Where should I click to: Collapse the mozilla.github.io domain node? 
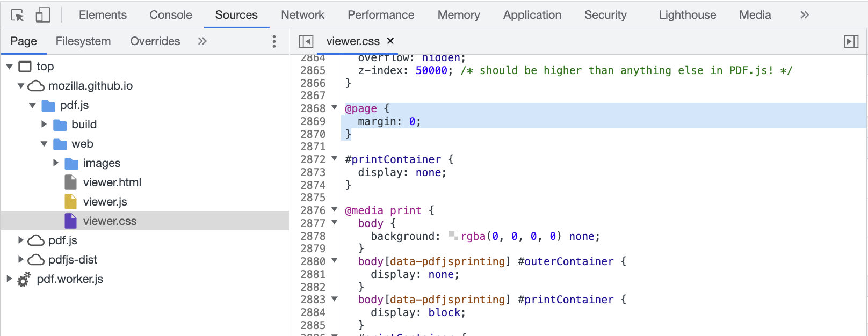click(21, 86)
